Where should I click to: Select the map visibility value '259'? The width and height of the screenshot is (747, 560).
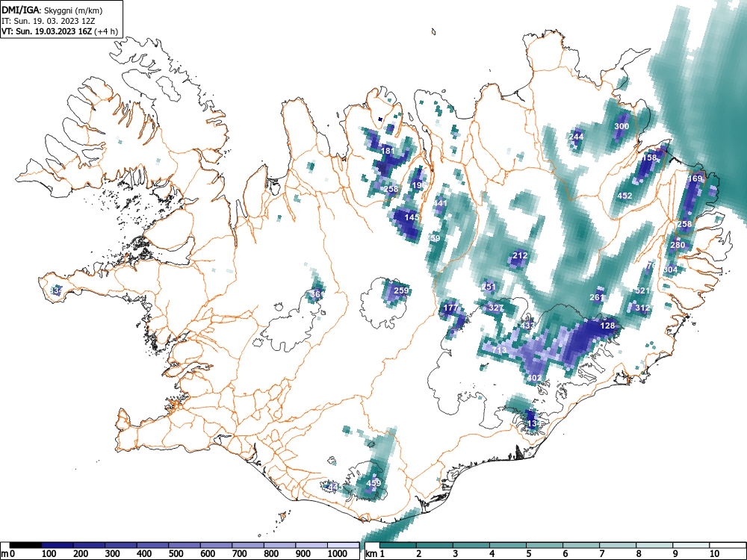tap(402, 290)
